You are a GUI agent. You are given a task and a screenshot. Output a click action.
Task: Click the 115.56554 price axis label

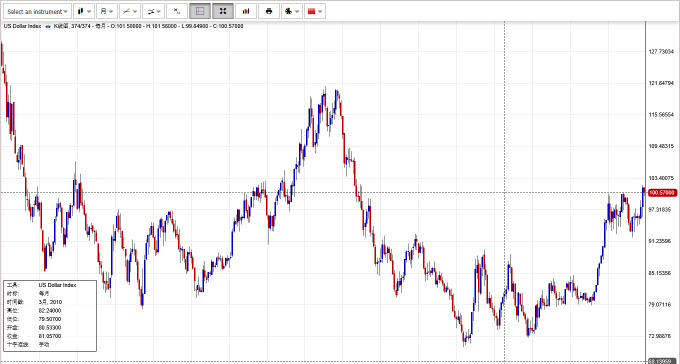coord(661,115)
